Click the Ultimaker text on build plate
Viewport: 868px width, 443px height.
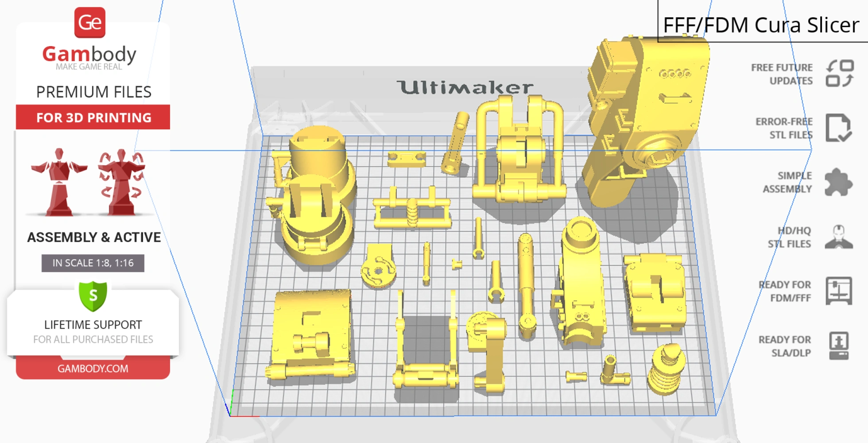tap(465, 87)
